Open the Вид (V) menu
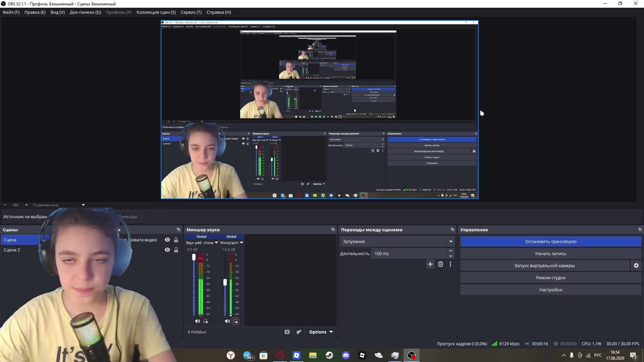The height and width of the screenshot is (362, 644). click(58, 12)
